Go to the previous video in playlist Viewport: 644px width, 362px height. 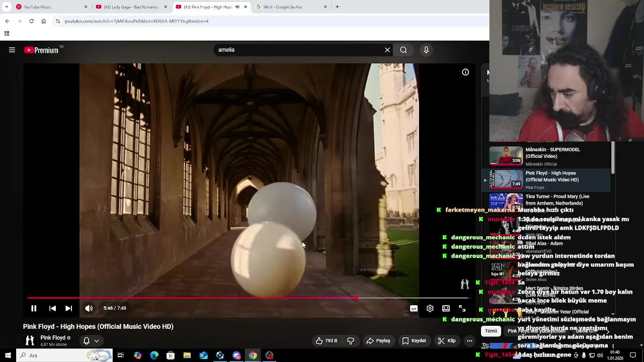52,308
